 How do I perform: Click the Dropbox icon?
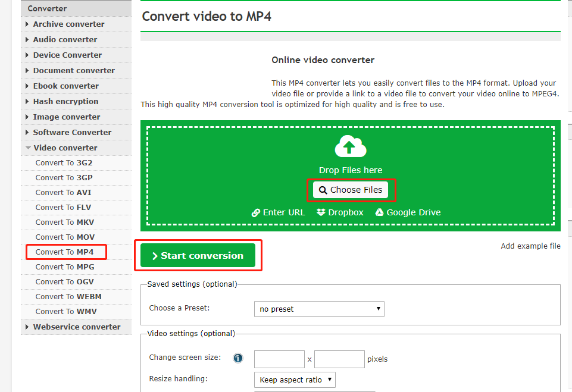[321, 212]
